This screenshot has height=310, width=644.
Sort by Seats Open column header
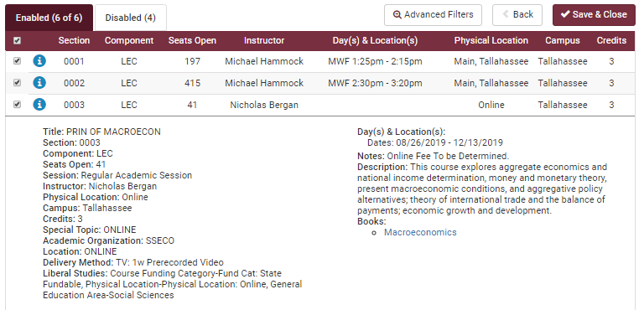coord(192,41)
